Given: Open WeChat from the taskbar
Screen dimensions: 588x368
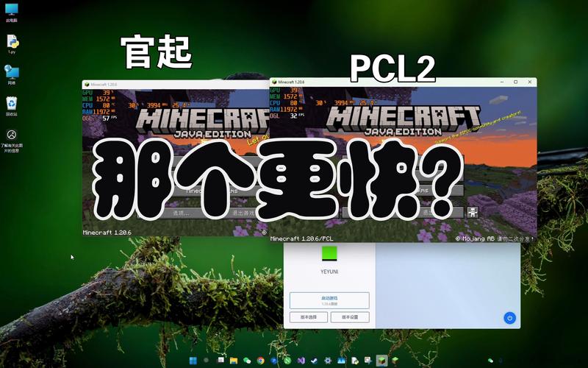Looking at the screenshot, I should [x=247, y=361].
